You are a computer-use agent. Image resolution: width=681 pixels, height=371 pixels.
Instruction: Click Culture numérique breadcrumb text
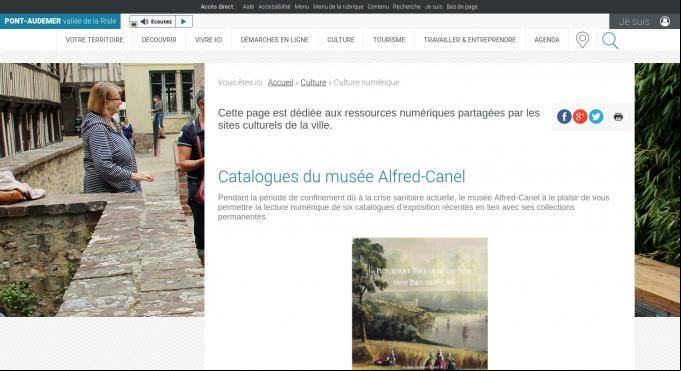(366, 82)
